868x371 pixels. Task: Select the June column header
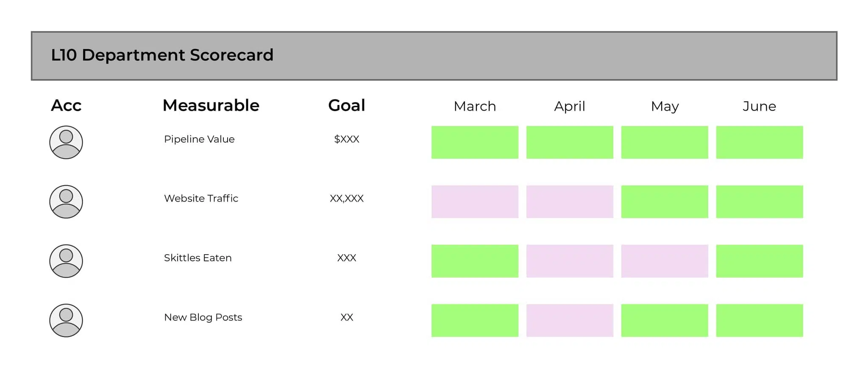pyautogui.click(x=759, y=106)
